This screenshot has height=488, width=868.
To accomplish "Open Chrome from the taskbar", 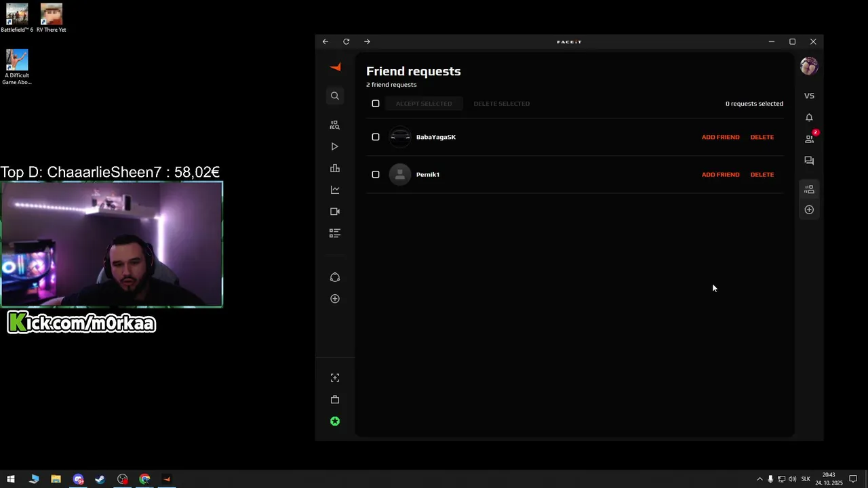I will click(144, 479).
